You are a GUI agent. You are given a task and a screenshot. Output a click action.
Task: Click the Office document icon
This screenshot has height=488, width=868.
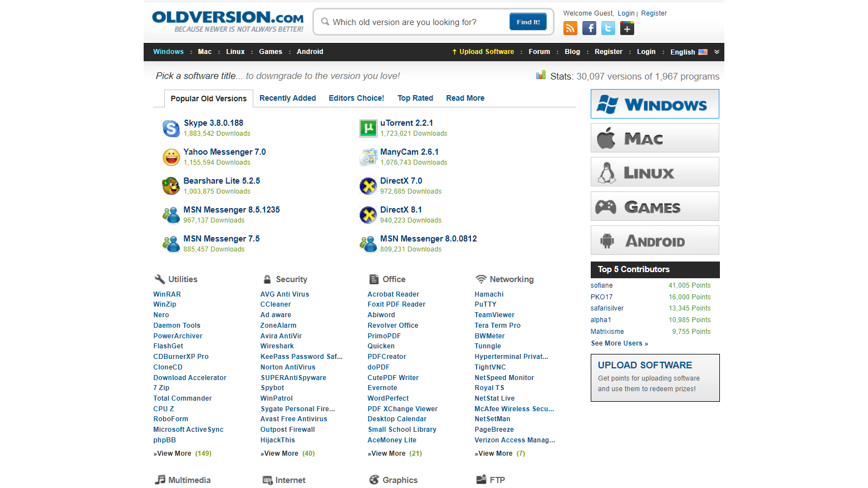coord(374,279)
